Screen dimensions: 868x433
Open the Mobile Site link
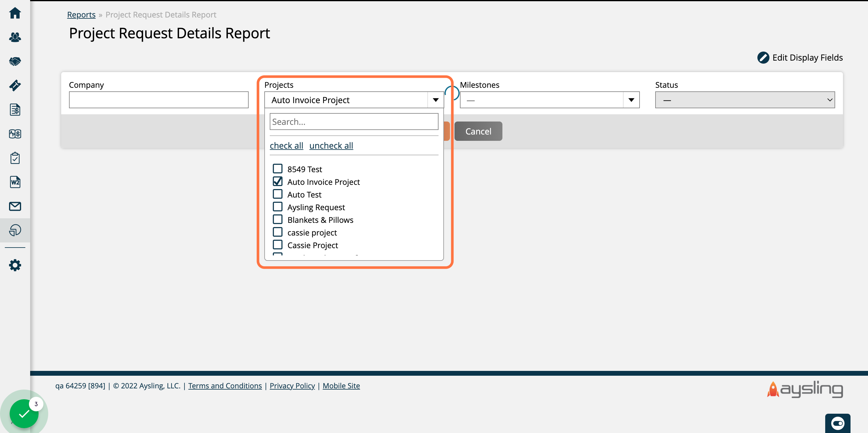pyautogui.click(x=341, y=385)
